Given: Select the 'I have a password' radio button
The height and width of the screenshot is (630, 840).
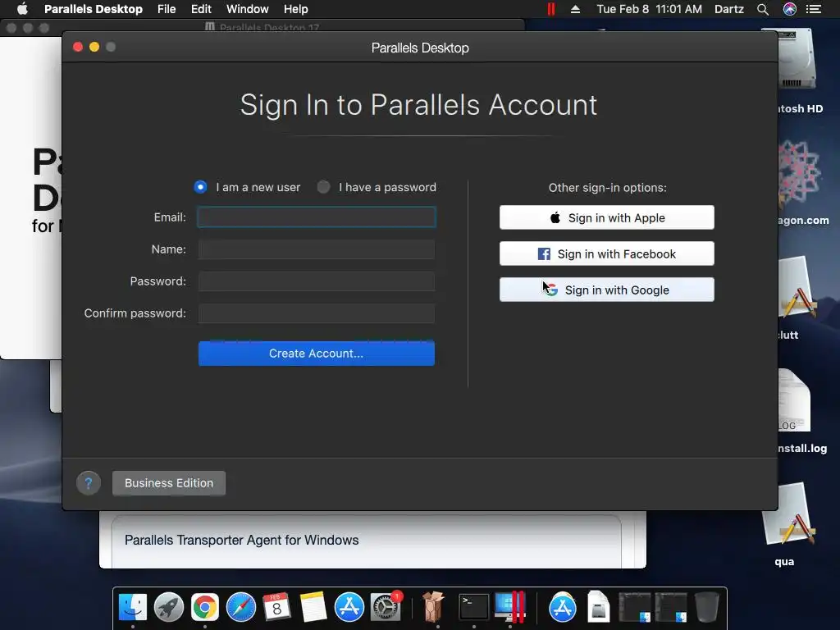Looking at the screenshot, I should coord(323,187).
